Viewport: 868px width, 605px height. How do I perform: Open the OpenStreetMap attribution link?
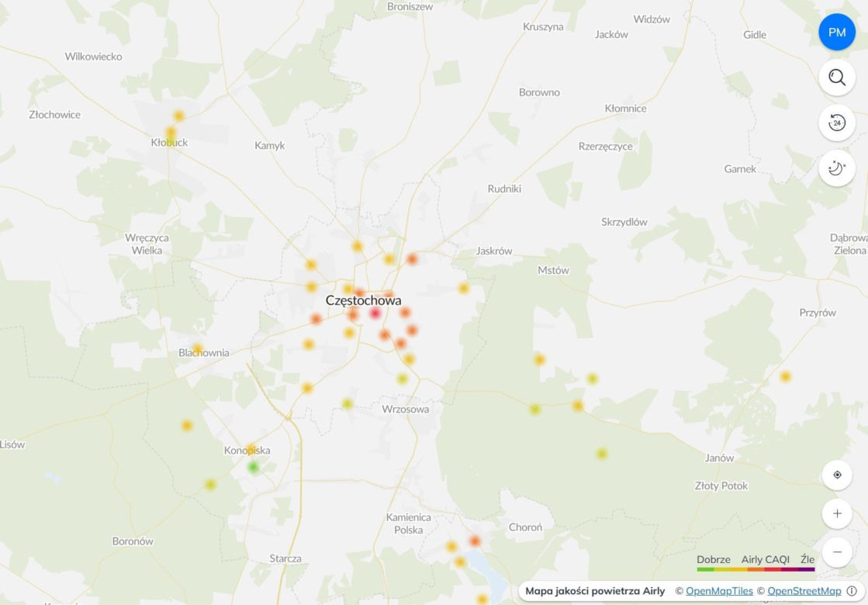(804, 591)
